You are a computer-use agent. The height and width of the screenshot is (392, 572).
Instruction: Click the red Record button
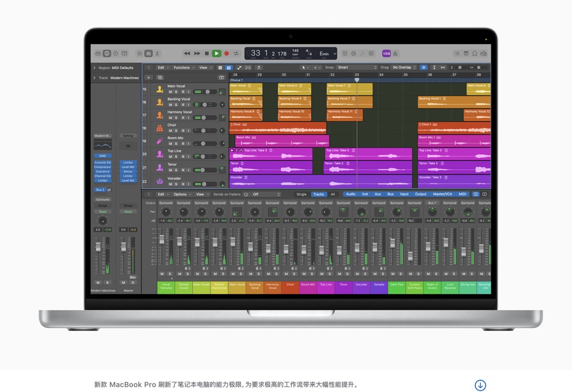tap(226, 54)
